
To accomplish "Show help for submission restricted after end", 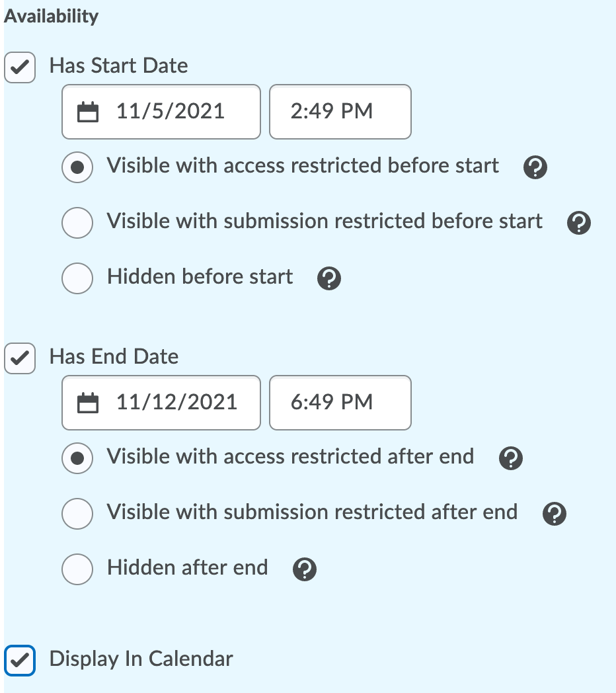I will coord(554,514).
